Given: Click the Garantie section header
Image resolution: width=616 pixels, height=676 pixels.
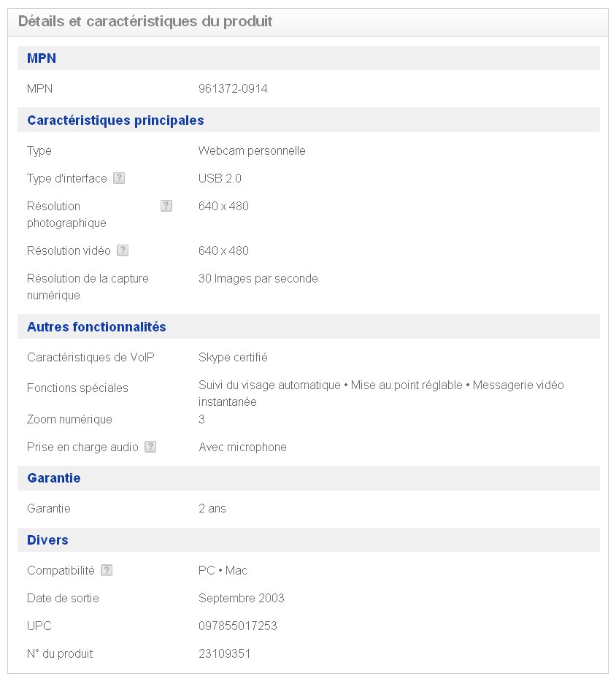Looking at the screenshot, I should point(53,478).
